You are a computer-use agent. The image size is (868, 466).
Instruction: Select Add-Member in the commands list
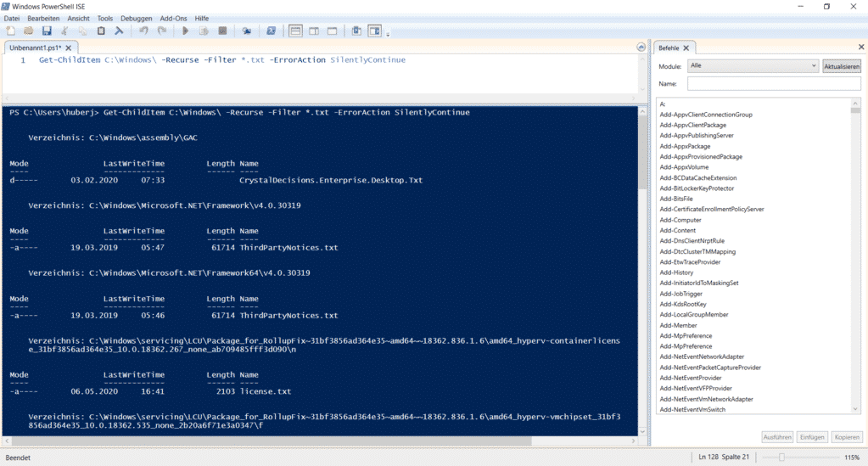pyautogui.click(x=678, y=325)
